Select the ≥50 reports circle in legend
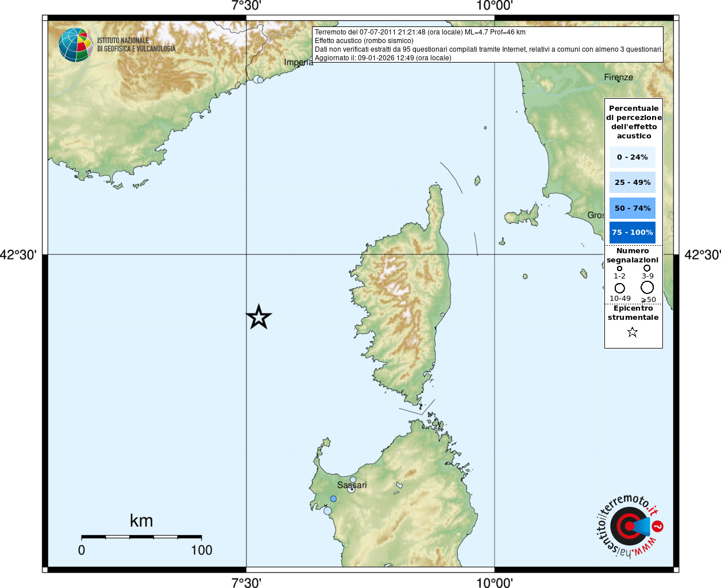Viewport: 721px width, 588px height. (647, 287)
